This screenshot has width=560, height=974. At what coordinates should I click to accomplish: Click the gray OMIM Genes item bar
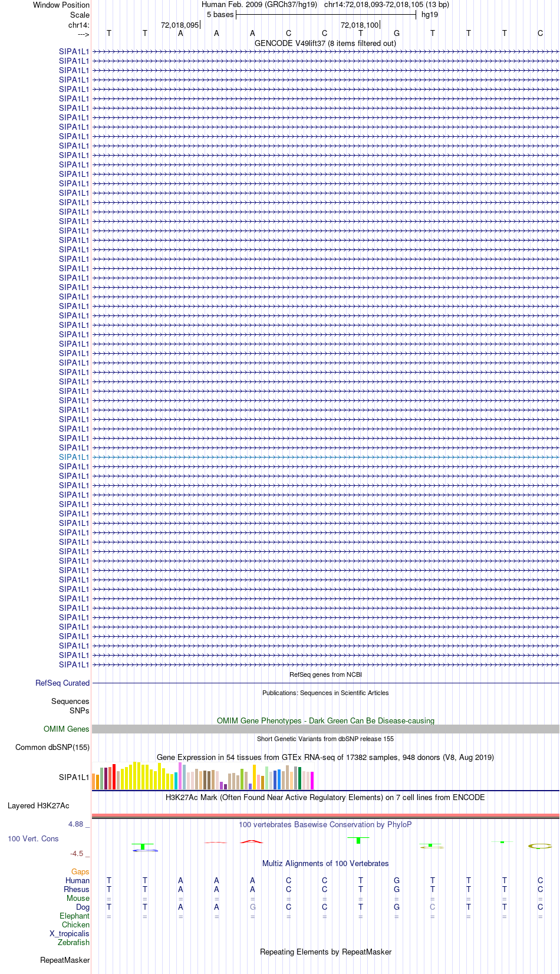point(325,729)
